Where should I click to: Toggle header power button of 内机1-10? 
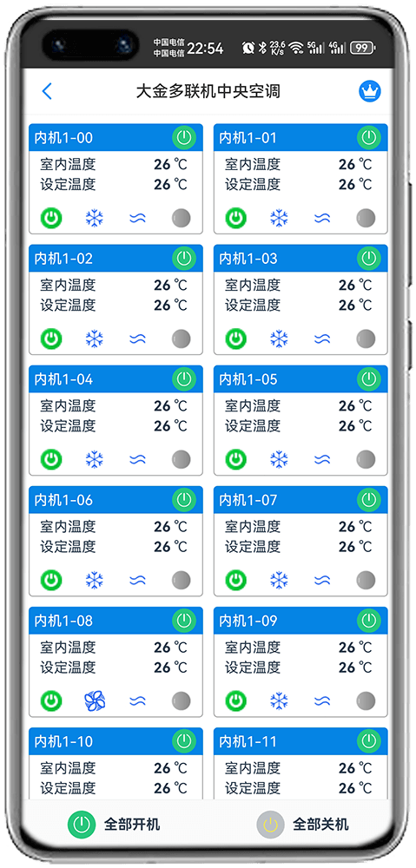(184, 740)
